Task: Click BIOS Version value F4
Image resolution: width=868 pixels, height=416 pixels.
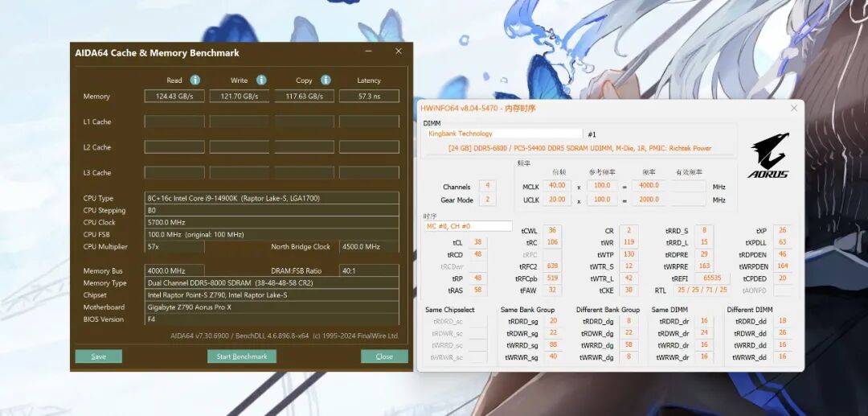Action: coord(272,319)
